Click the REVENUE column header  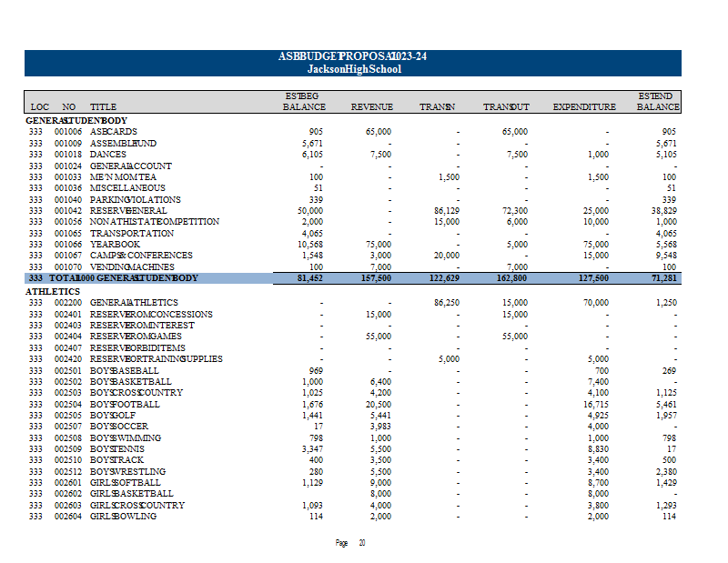coord(372,107)
